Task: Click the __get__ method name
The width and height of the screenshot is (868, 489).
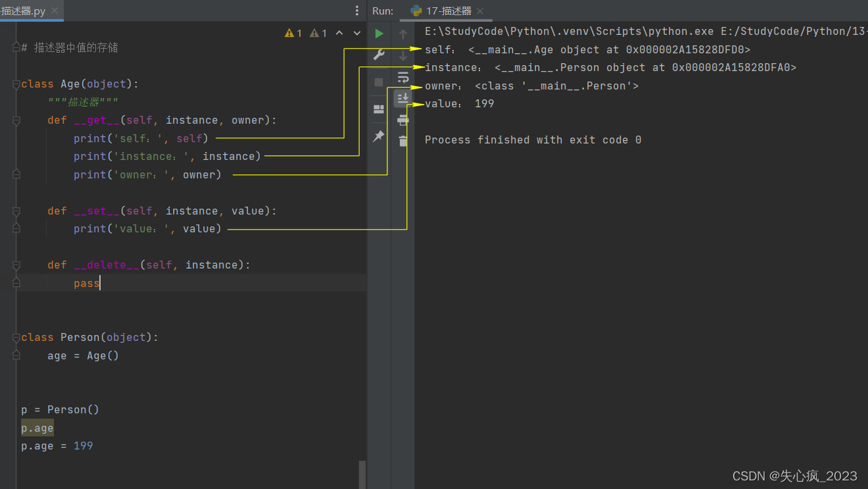Action: click(x=96, y=120)
